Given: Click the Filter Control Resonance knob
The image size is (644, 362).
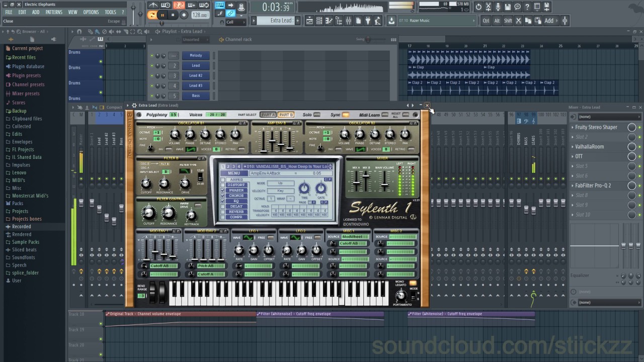Looking at the screenshot, I should click(169, 213).
